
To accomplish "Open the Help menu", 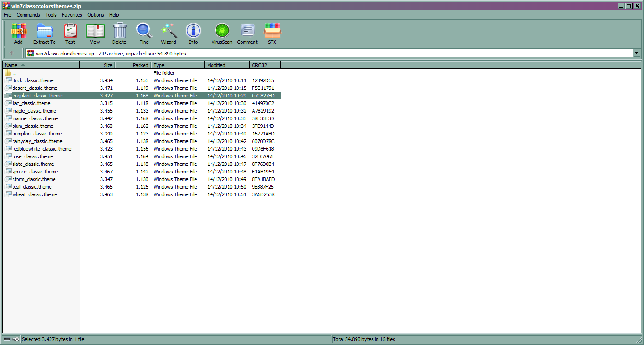I will click(x=114, y=15).
